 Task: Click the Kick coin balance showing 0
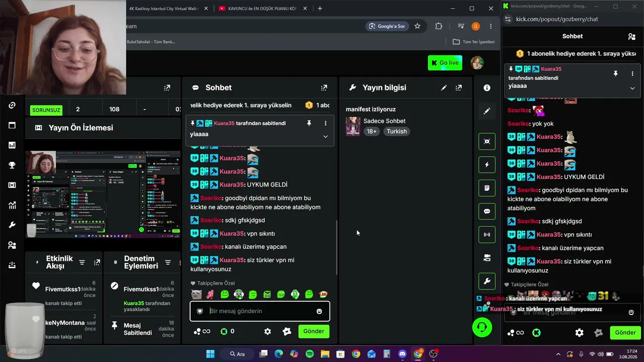point(227,331)
